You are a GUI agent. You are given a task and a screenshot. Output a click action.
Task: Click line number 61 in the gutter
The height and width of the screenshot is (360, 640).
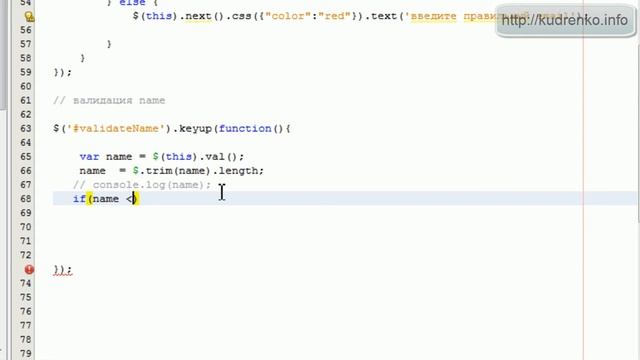click(26, 100)
